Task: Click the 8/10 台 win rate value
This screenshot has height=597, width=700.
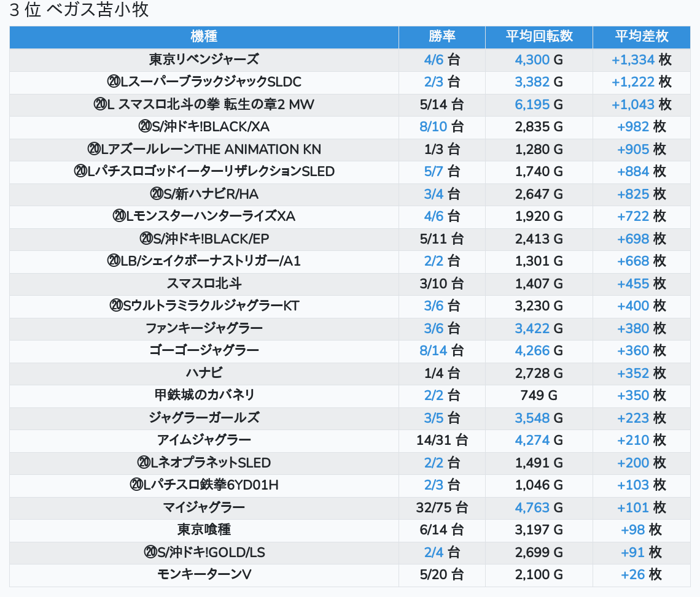Action: [x=441, y=127]
